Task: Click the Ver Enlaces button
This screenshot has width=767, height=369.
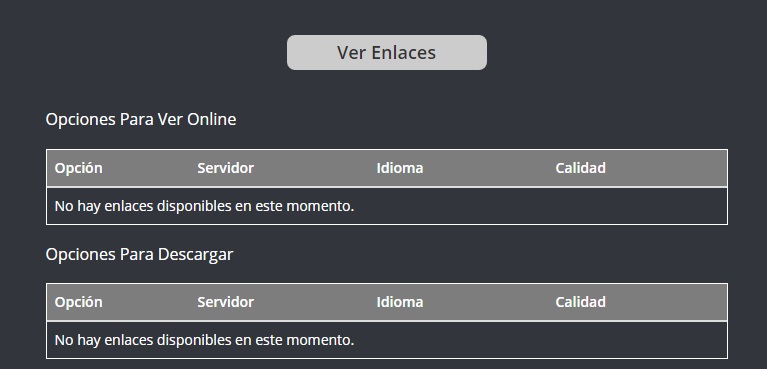Action: (x=386, y=52)
